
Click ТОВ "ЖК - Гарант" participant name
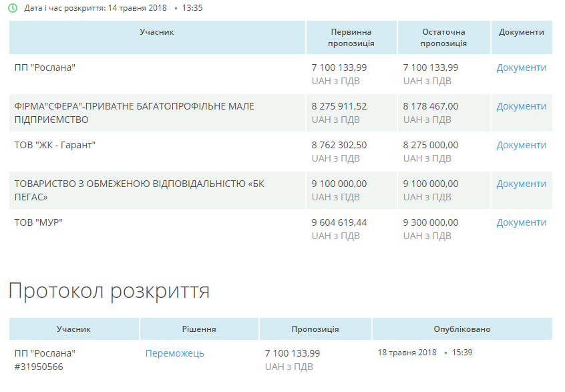coord(55,145)
